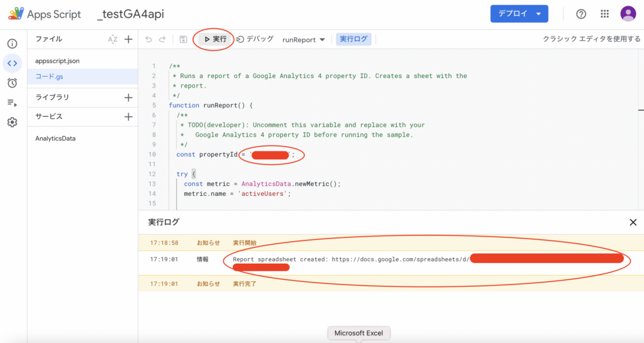644x343 pixels.
Task: Click クラシック エディタを使用する link
Action: point(591,39)
